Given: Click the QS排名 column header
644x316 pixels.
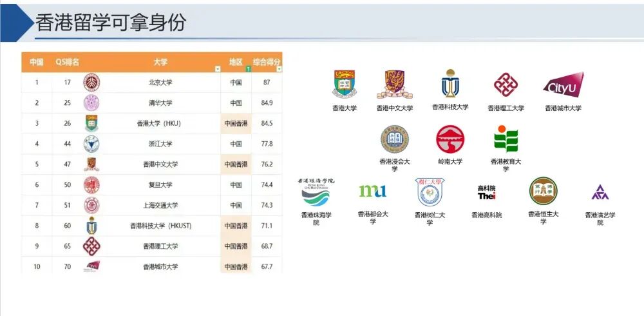Looking at the screenshot, I should pyautogui.click(x=68, y=62).
